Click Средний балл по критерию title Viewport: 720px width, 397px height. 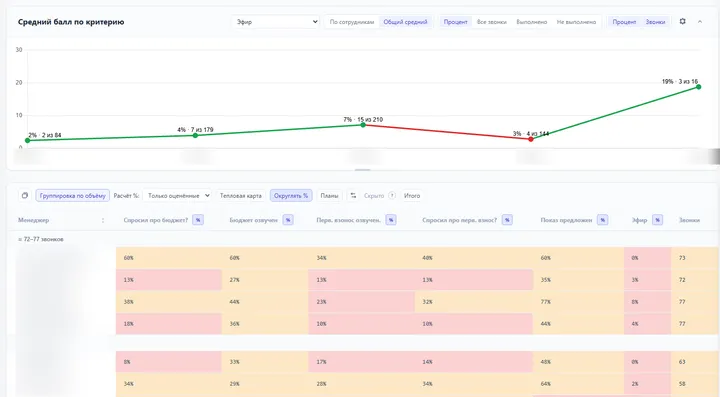[x=71, y=22]
